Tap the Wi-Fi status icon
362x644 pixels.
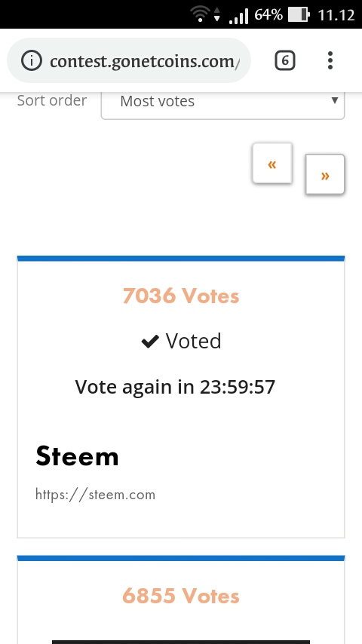[x=200, y=15]
